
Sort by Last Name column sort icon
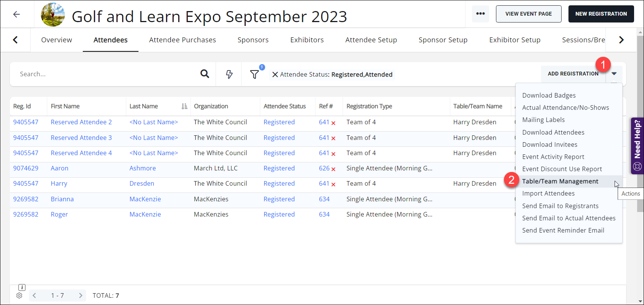point(184,106)
